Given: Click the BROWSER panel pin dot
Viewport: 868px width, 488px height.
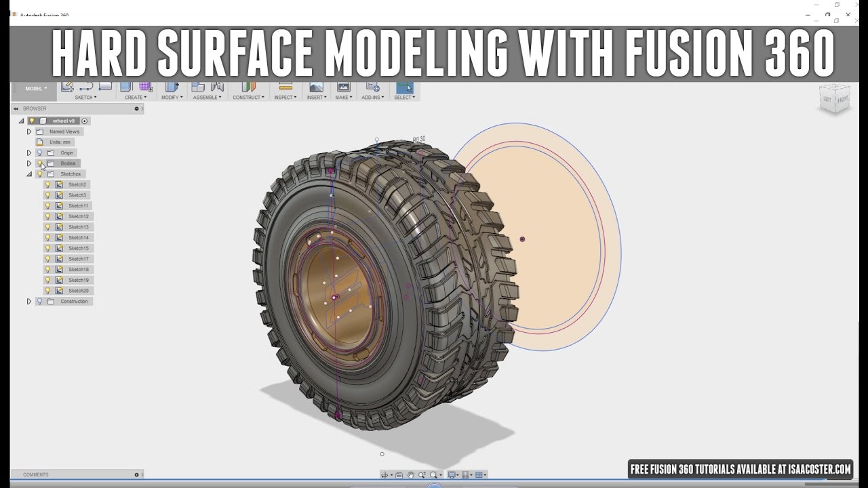Looking at the screenshot, I should [x=136, y=108].
